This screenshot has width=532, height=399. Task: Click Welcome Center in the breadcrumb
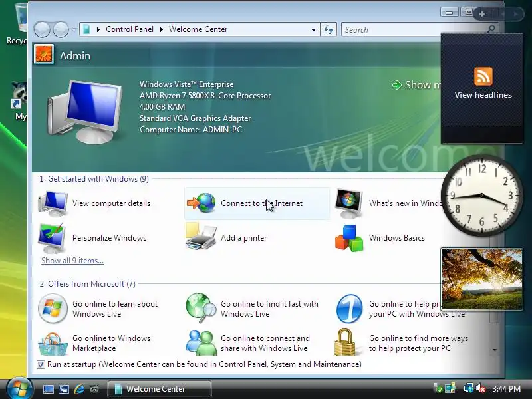pyautogui.click(x=198, y=29)
